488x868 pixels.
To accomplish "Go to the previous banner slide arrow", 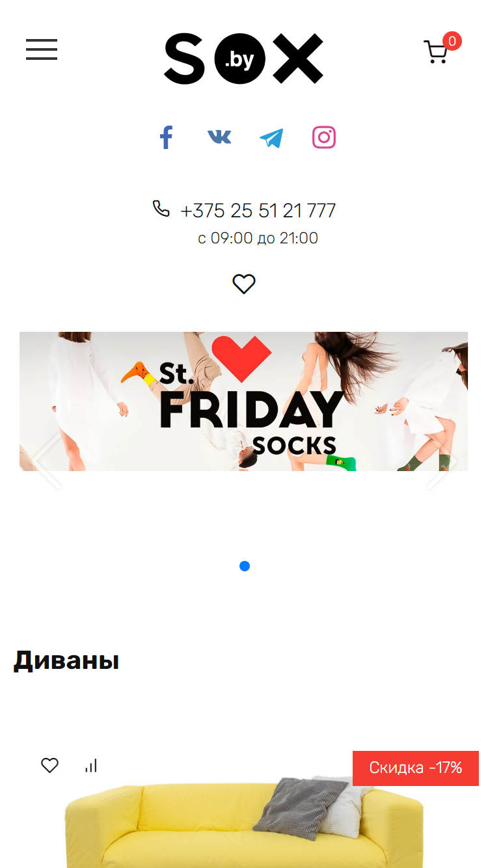I will 48,461.
